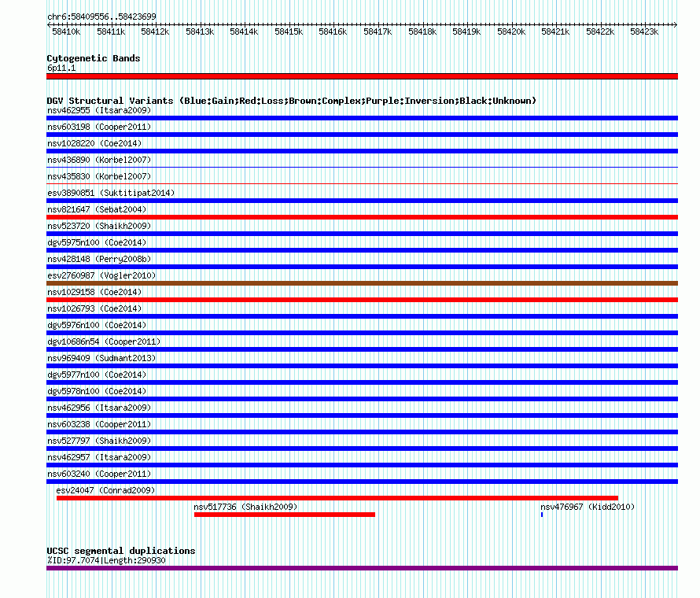This screenshot has width=700, height=598.
Task: Click nsv462957 (Itsara2009) label
Action: [x=99, y=457]
